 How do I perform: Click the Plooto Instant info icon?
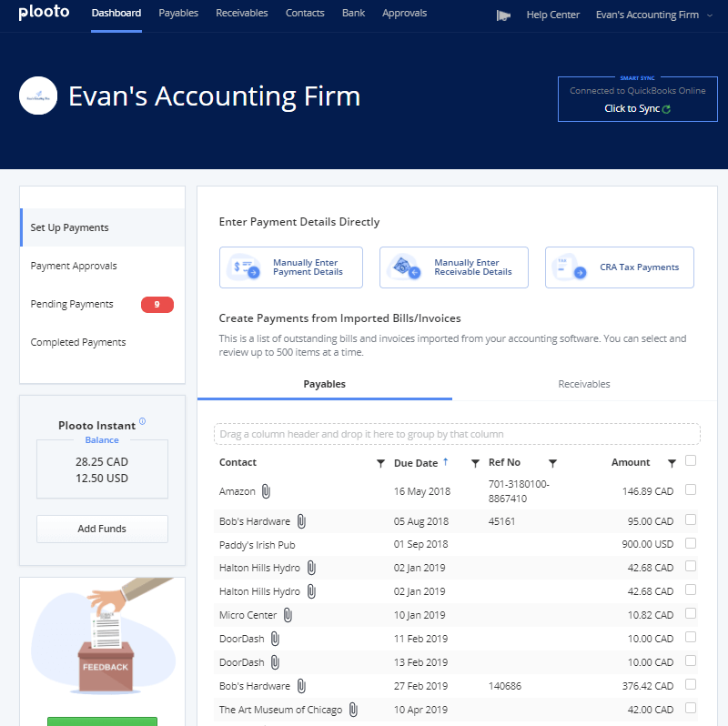point(143,422)
